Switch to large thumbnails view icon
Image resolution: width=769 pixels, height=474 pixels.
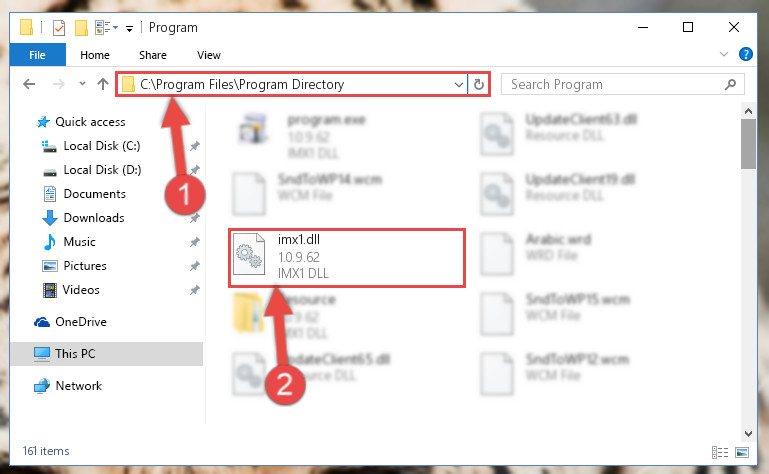742,452
